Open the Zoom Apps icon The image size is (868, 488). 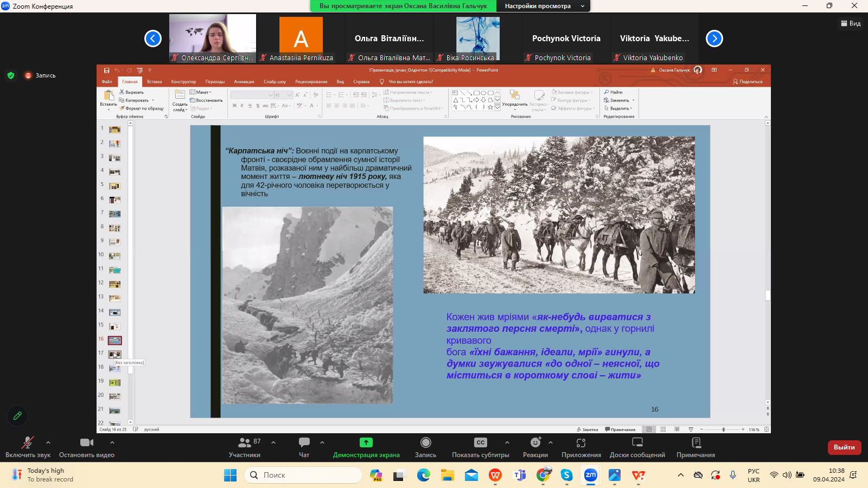click(581, 443)
